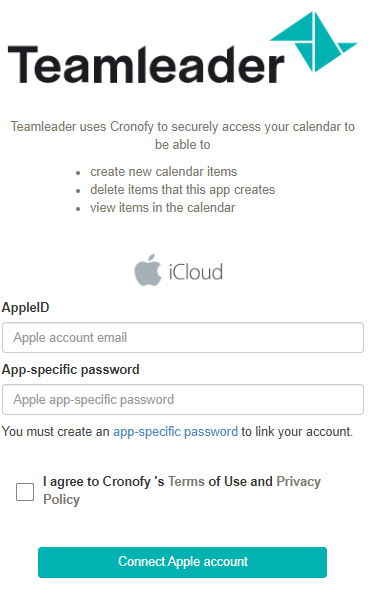
Task: Click the 'Teamleader uses Cronofy' description text
Action: (x=182, y=135)
